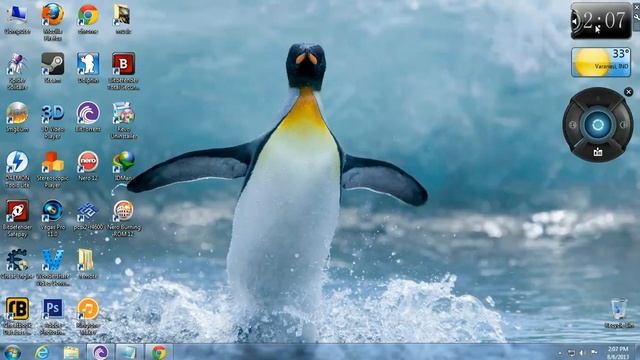
Task: Click the top segment of the round gadget
Action: click(x=598, y=99)
